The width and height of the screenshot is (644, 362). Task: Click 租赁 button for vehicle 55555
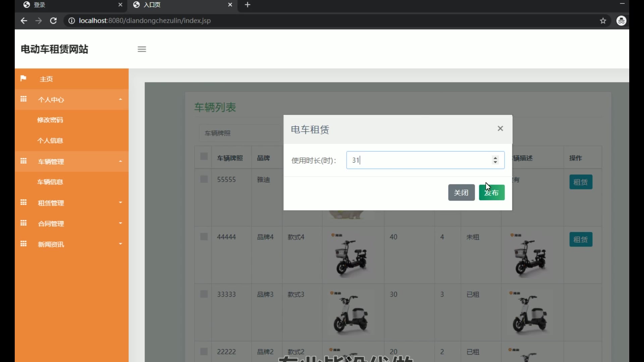[x=581, y=182]
